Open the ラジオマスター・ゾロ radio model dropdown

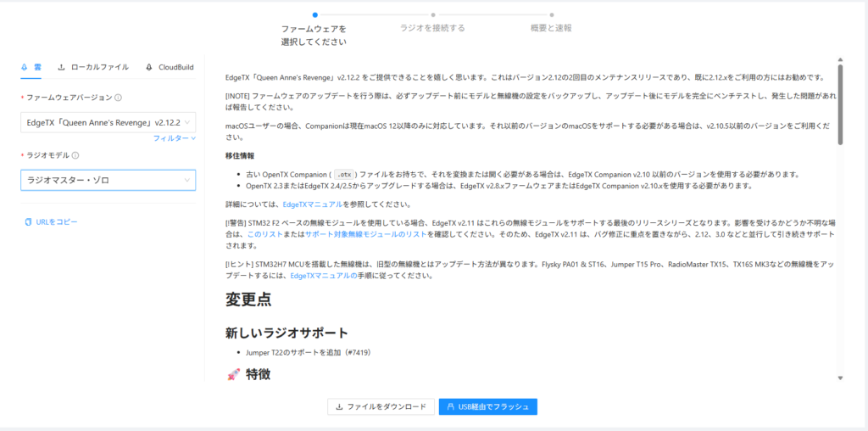point(108,180)
